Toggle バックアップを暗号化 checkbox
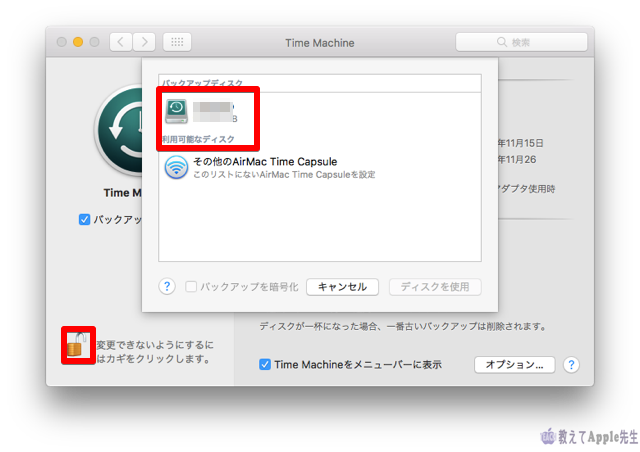The height and width of the screenshot is (452, 640). tap(191, 287)
